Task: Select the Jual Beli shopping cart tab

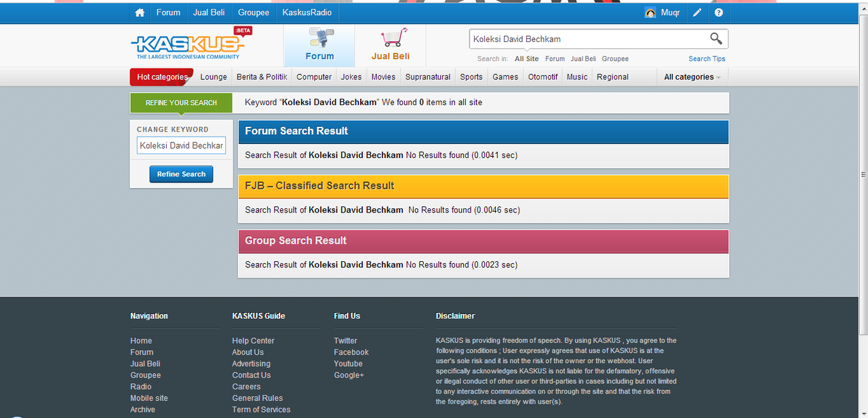Action: tap(391, 46)
